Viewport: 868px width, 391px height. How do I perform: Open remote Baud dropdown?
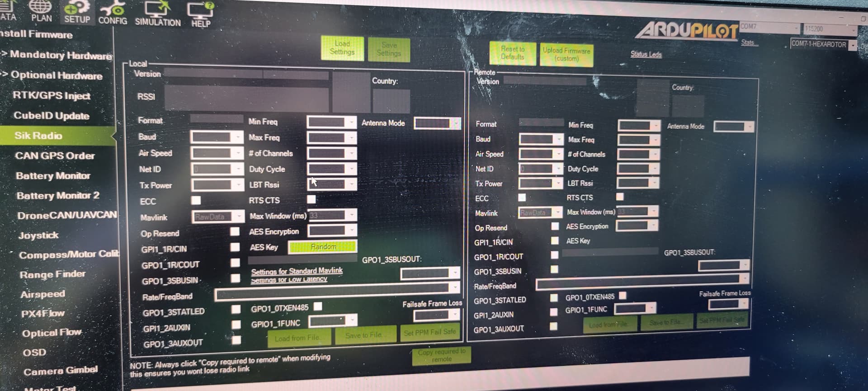point(541,139)
